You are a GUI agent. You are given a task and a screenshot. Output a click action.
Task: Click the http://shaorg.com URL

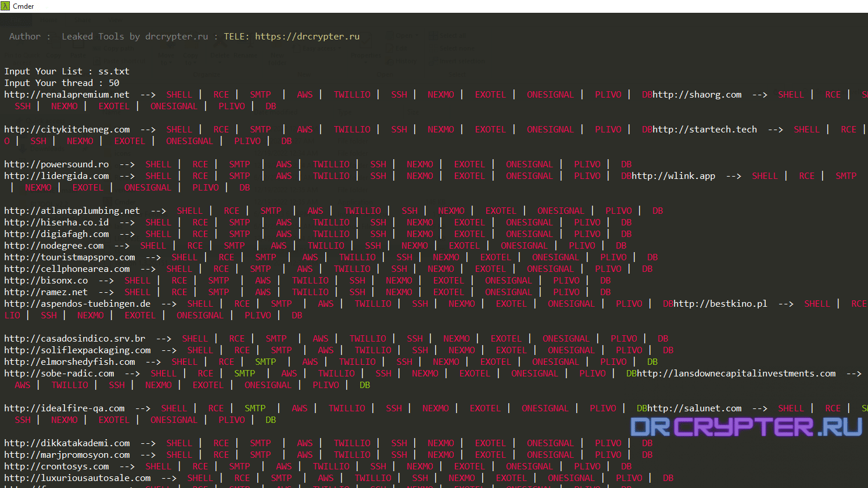697,95
